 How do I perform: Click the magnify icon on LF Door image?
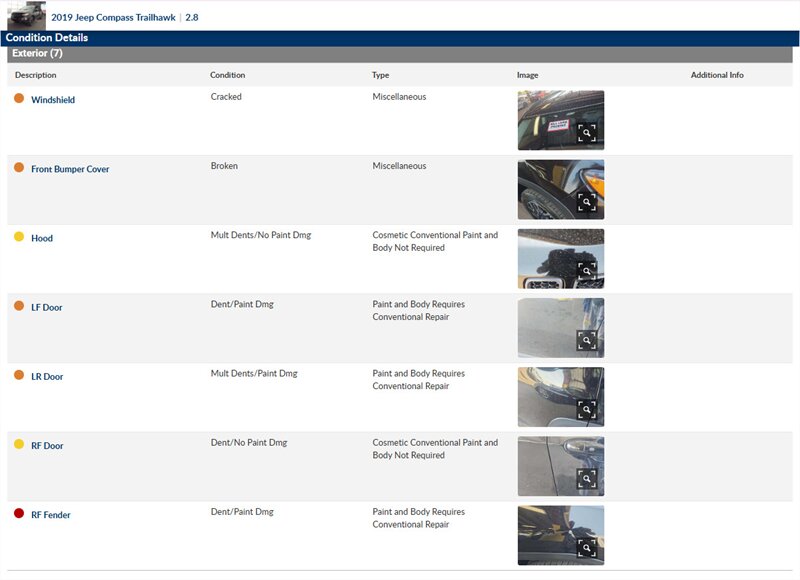pos(587,340)
